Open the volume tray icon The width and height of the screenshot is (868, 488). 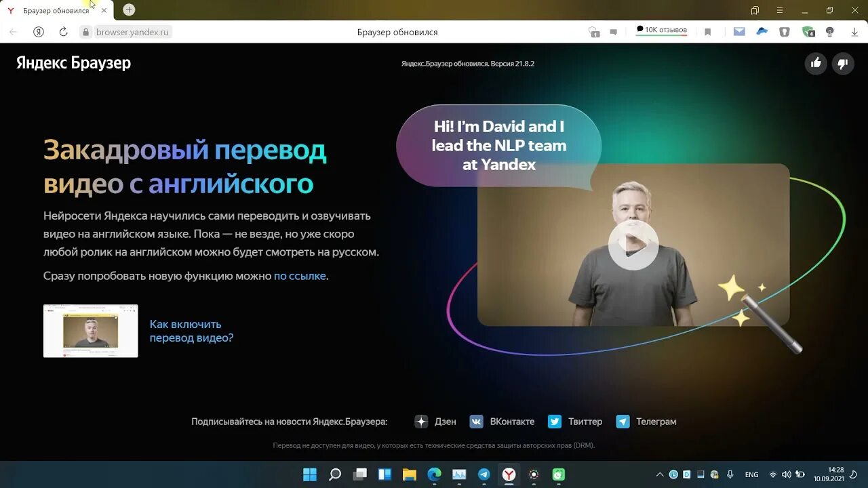tap(786, 474)
